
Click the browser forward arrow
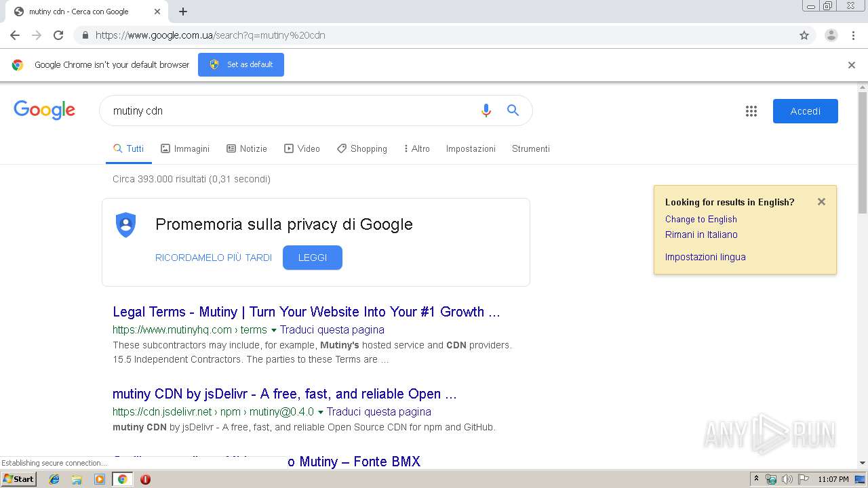click(37, 35)
